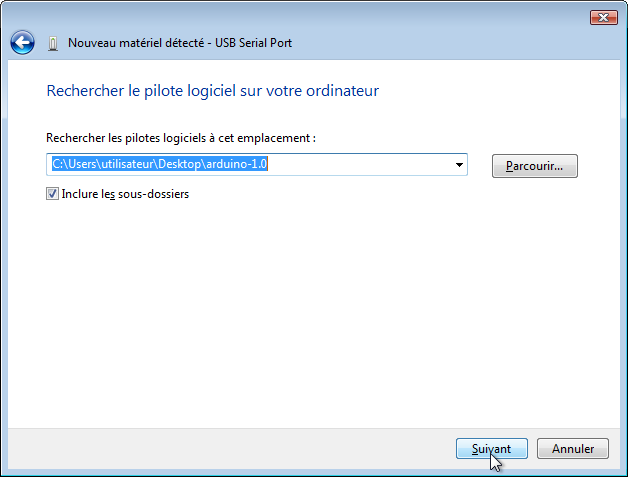628x477 pixels.
Task: Click the 'USB Serial Port' text in the header
Action: pos(254,43)
